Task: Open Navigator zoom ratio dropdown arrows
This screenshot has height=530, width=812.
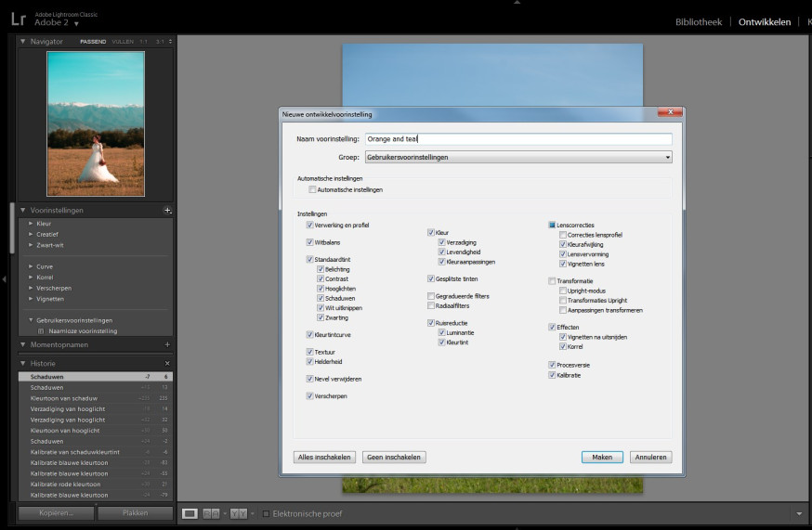Action: click(170, 42)
